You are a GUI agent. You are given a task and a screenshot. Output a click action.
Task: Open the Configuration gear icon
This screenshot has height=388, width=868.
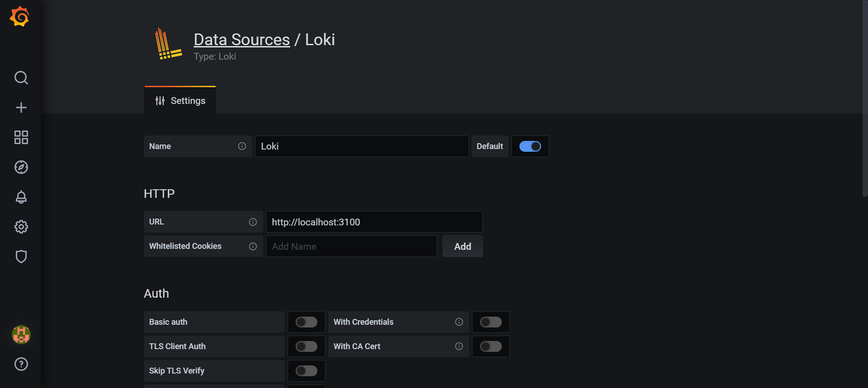21,227
